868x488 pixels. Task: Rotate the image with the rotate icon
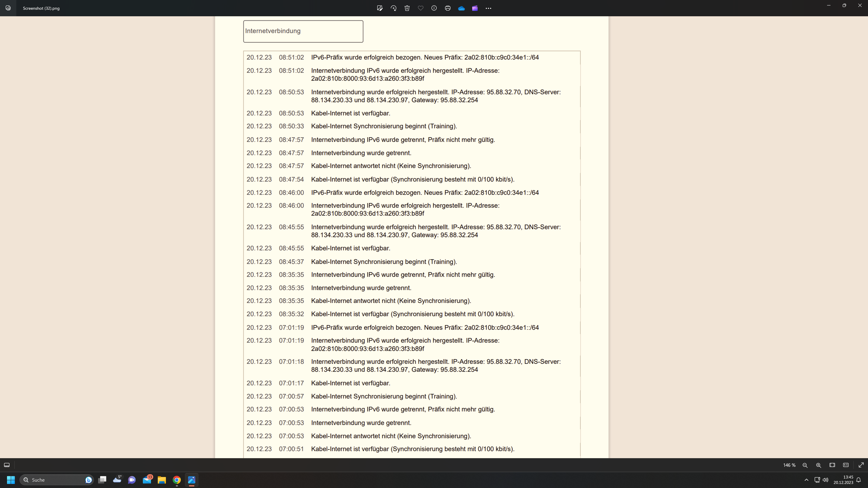click(x=393, y=8)
